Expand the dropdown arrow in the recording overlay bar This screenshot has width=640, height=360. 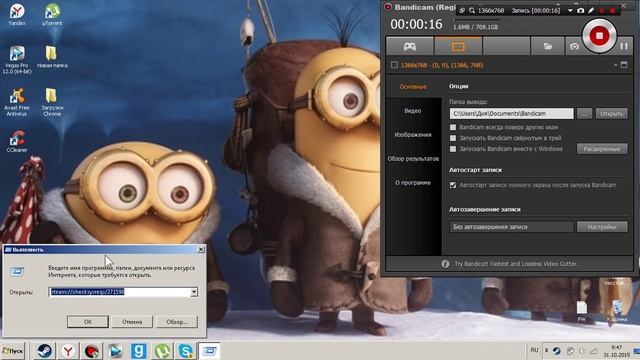pos(570,11)
